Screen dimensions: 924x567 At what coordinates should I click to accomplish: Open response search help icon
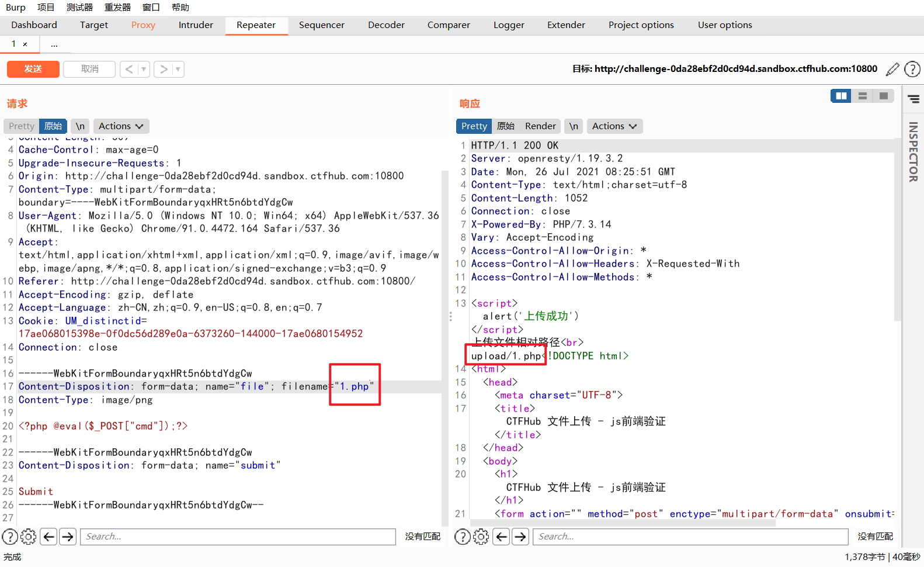tap(462, 537)
